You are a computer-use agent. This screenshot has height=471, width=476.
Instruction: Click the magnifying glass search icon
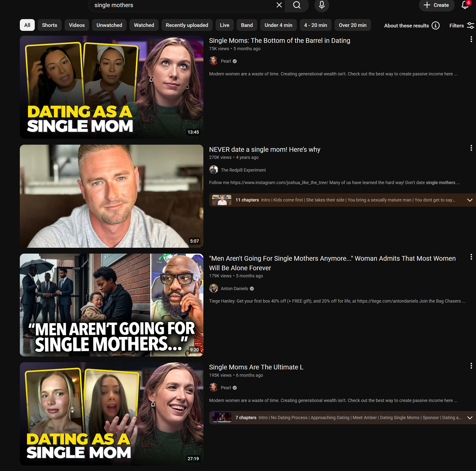[297, 5]
